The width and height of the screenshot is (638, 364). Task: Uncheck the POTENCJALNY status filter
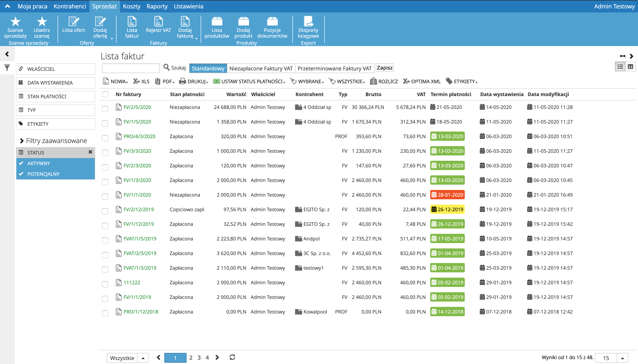pos(56,174)
